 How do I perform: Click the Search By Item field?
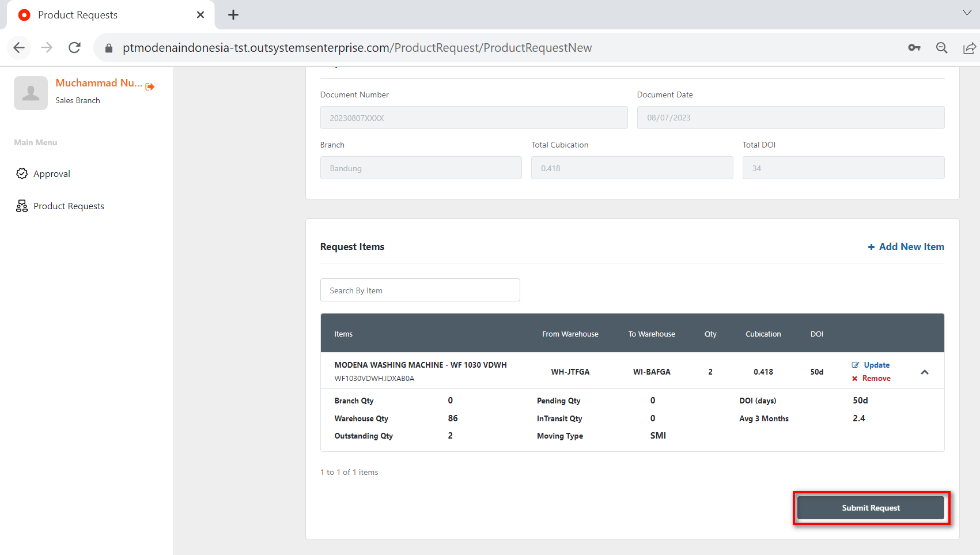click(x=420, y=290)
